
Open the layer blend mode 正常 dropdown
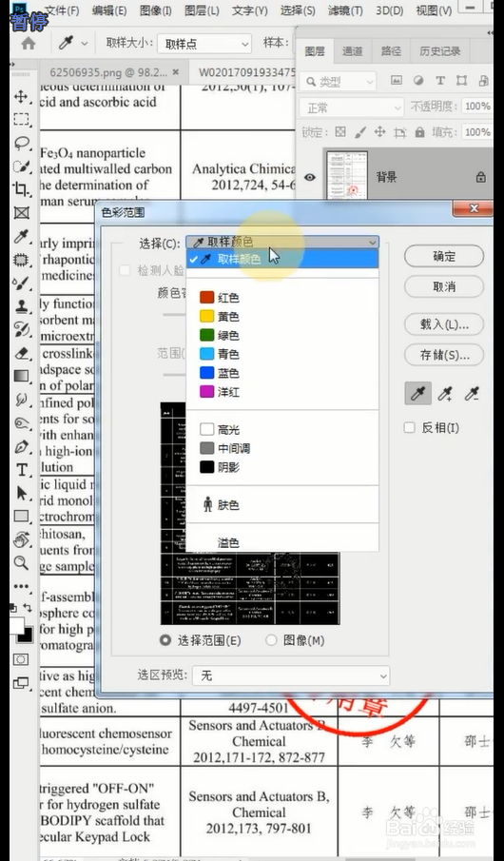[x=351, y=108]
